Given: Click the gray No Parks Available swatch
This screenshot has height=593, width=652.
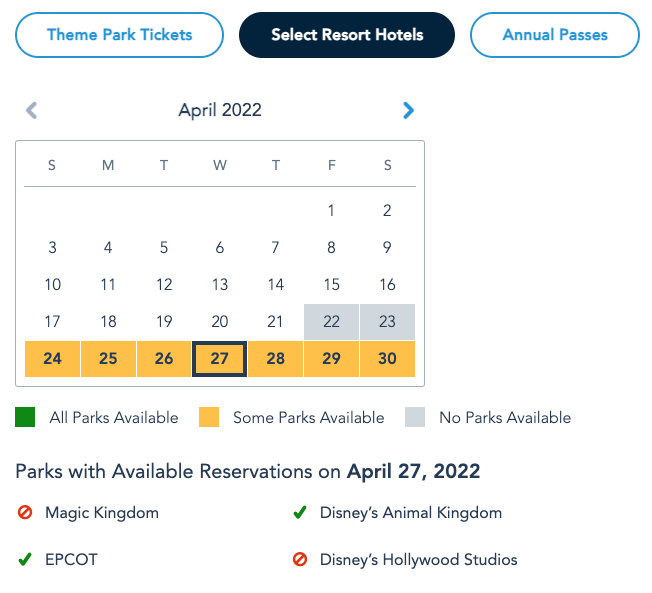Looking at the screenshot, I should pos(415,418).
